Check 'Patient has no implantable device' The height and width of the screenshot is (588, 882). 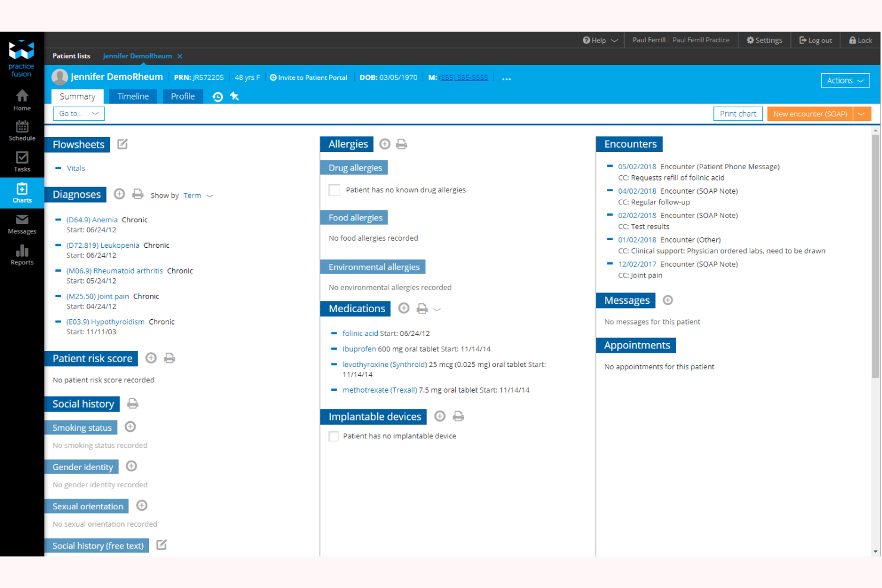click(334, 436)
